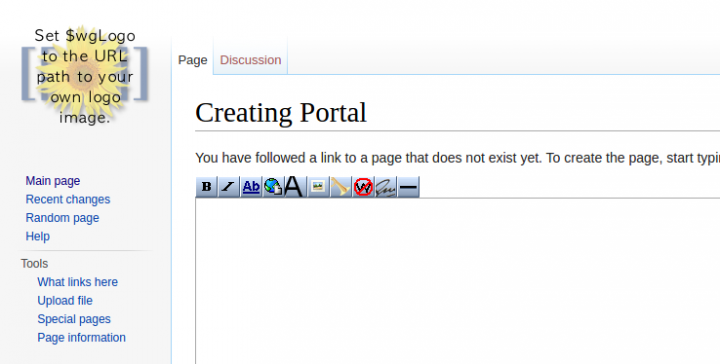Insert external link globe icon
720x364 pixels.
coord(273,187)
